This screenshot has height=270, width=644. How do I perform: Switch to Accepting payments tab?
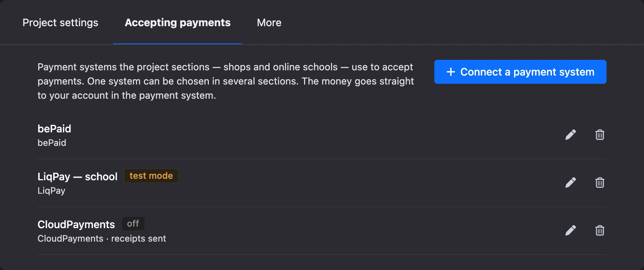pos(177,22)
